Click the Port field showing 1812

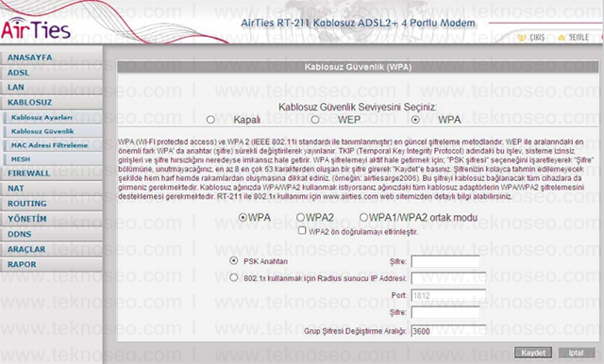[x=448, y=295]
